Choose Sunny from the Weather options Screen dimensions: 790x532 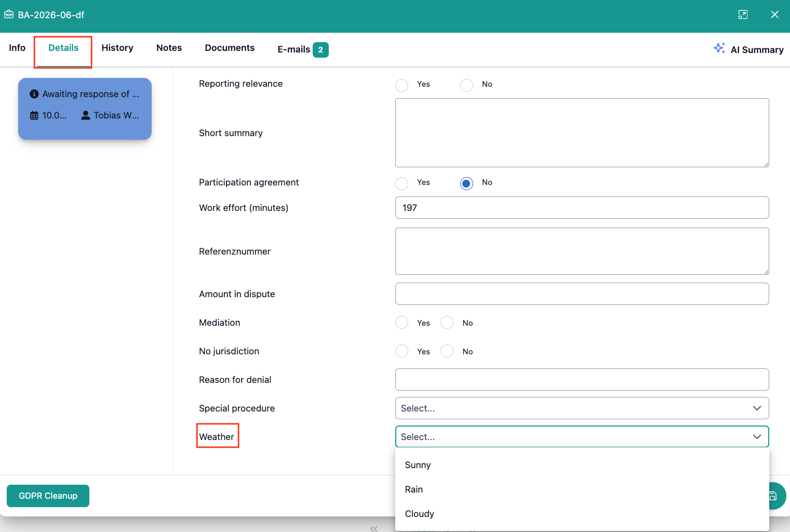point(582,465)
